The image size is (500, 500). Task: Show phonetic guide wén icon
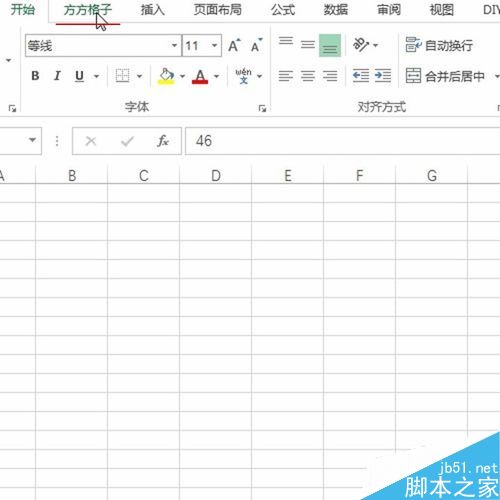[x=243, y=76]
